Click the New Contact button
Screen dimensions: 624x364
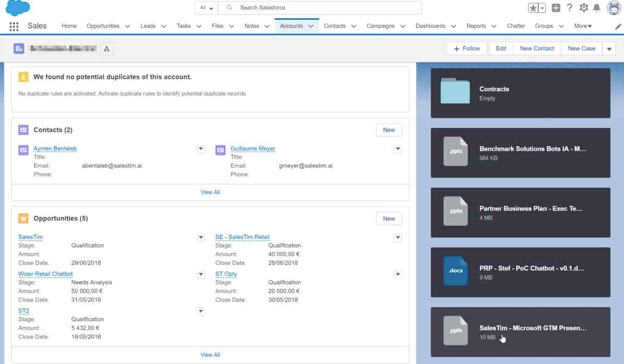pos(537,48)
